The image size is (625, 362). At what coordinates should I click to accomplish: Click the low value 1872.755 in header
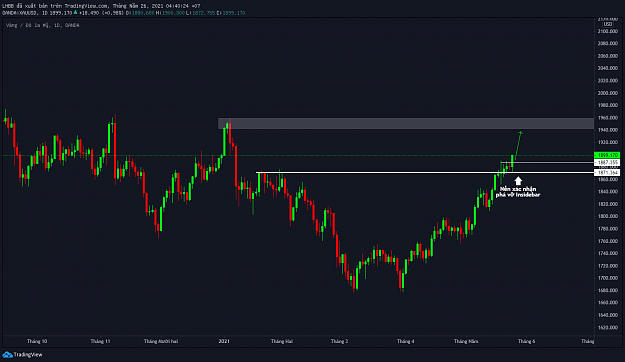pyautogui.click(x=204, y=13)
